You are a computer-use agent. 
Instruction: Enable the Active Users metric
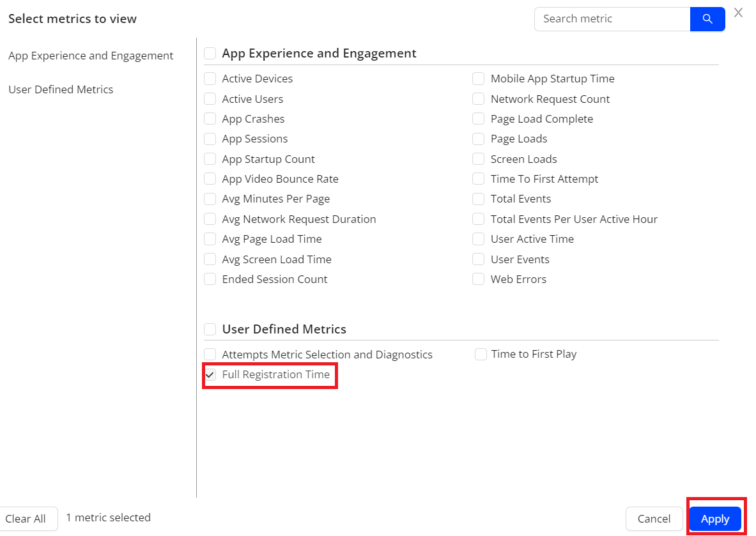(210, 99)
